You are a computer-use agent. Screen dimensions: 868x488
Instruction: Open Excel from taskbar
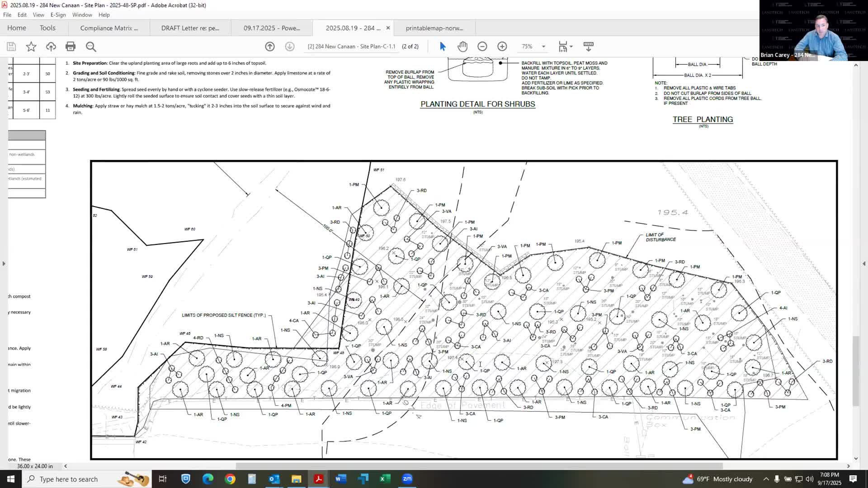[x=385, y=479]
